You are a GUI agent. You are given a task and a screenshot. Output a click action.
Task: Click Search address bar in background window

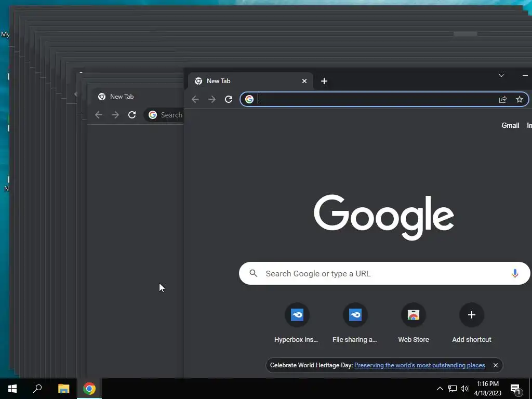point(164,115)
